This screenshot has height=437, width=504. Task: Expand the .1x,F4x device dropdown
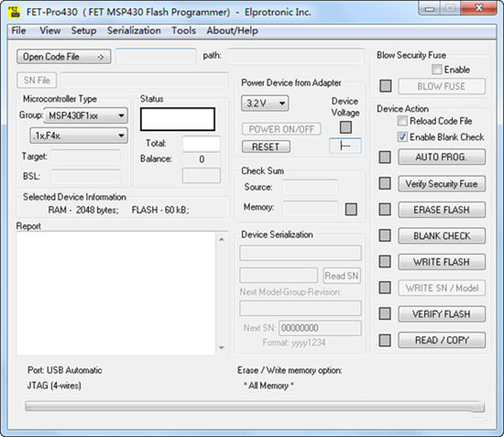click(79, 136)
